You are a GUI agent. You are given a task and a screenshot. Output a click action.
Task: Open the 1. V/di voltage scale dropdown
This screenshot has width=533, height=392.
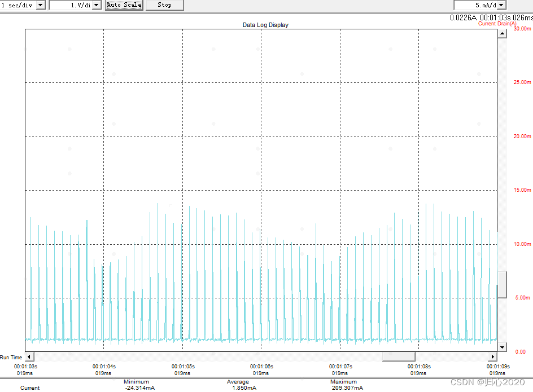tap(97, 5)
